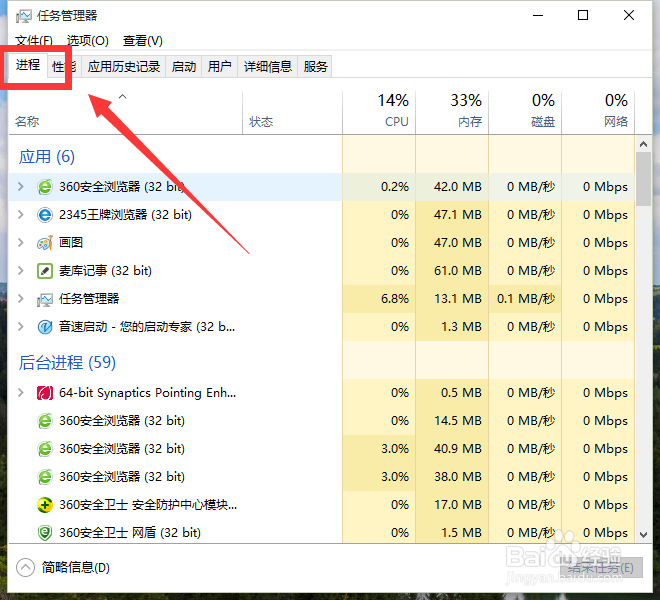The image size is (660, 600).
Task: Click the 音速启动 app icon
Action: [x=45, y=327]
